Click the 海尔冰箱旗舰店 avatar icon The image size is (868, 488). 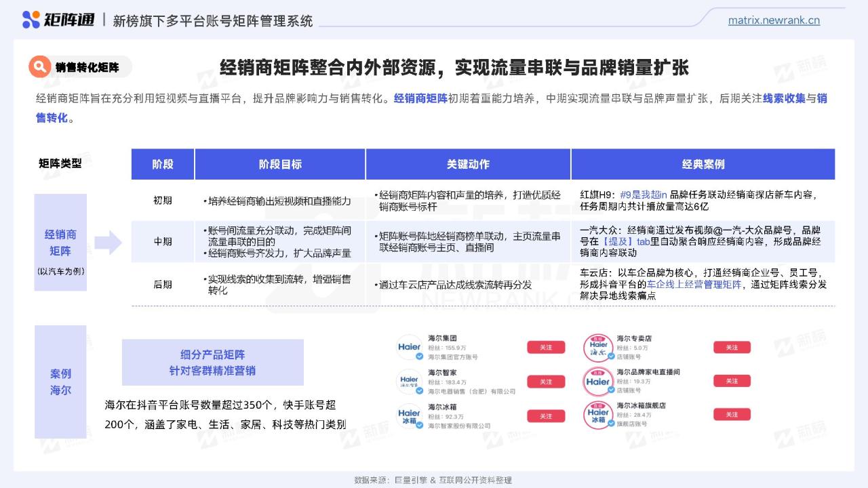[598, 414]
